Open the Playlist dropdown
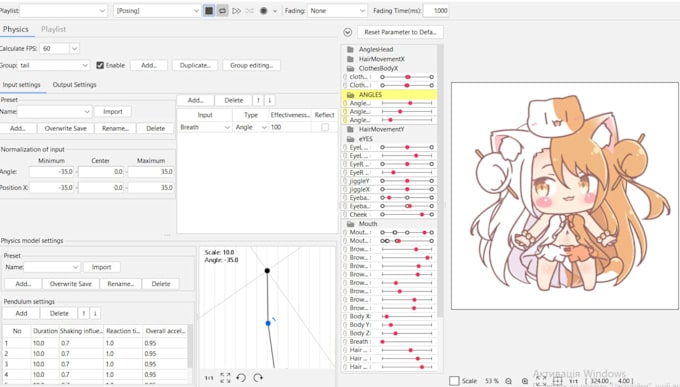Image resolution: width=680 pixels, height=387 pixels. point(63,11)
